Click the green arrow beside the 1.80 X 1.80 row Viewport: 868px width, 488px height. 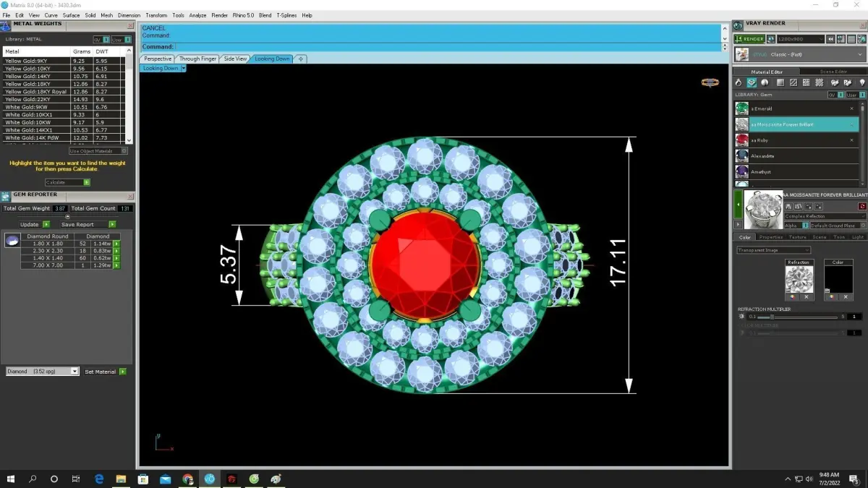[116, 244]
